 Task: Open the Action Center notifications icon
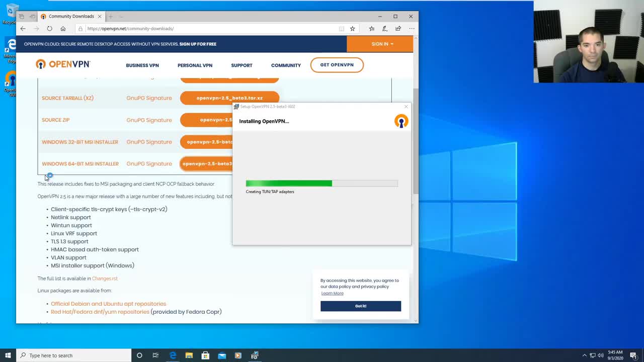[x=633, y=355]
